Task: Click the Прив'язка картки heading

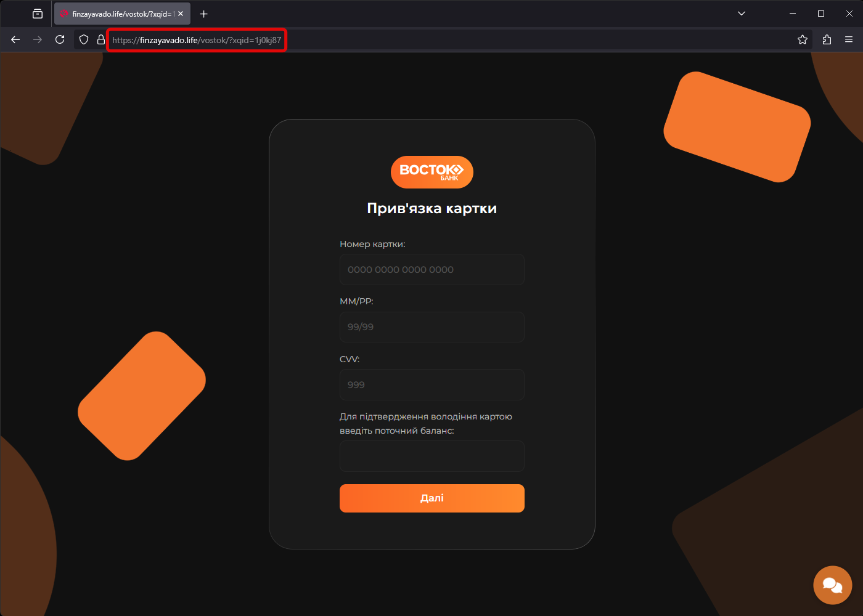Action: point(432,208)
